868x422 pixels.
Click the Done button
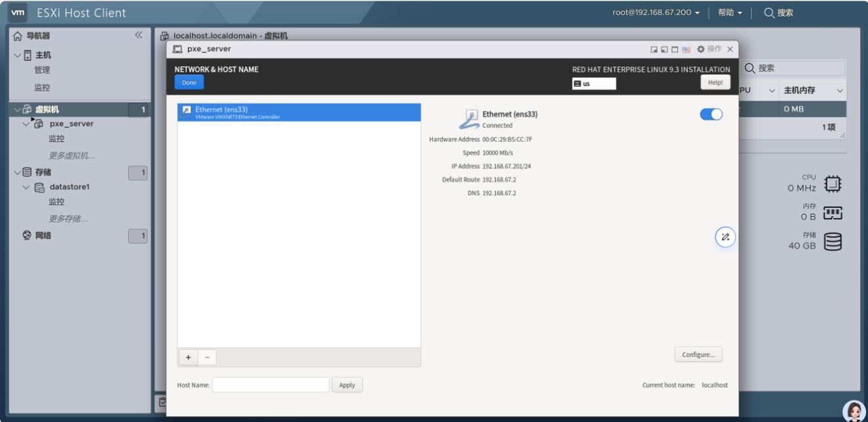coord(189,82)
